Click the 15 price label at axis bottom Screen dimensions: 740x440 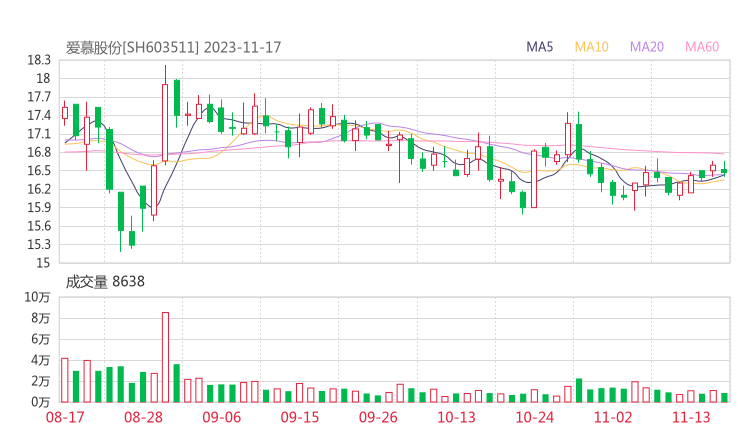(43, 263)
